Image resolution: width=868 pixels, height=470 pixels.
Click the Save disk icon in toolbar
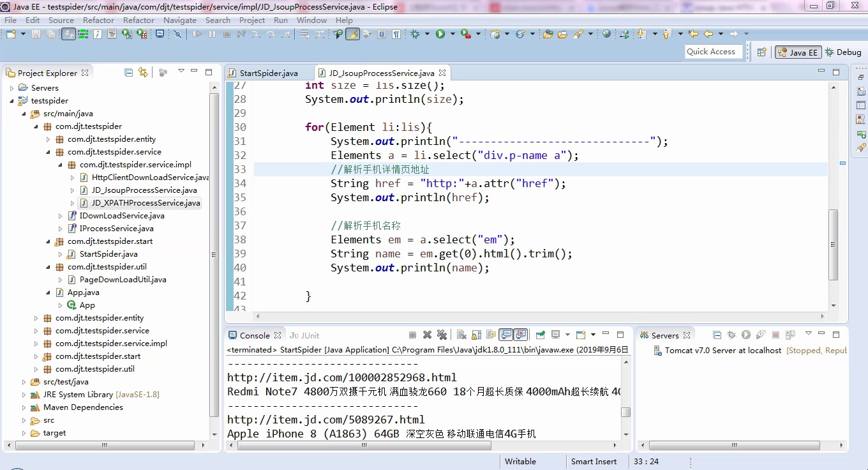(x=36, y=34)
